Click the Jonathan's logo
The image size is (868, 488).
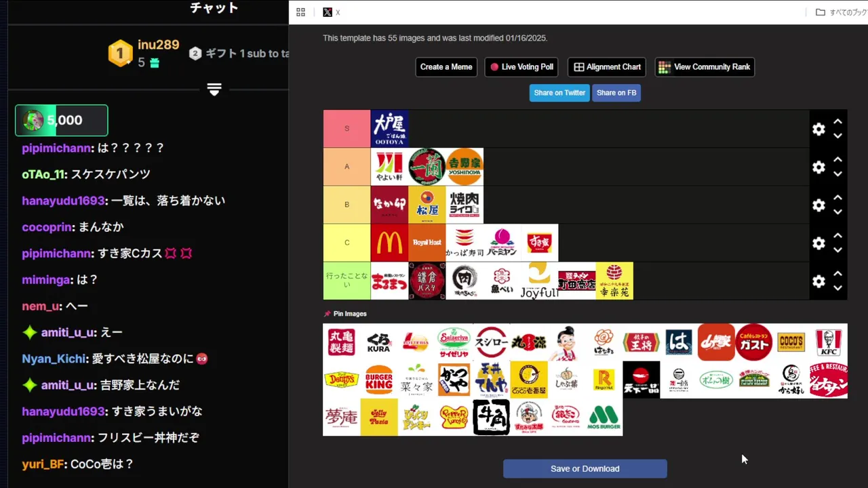tap(828, 380)
